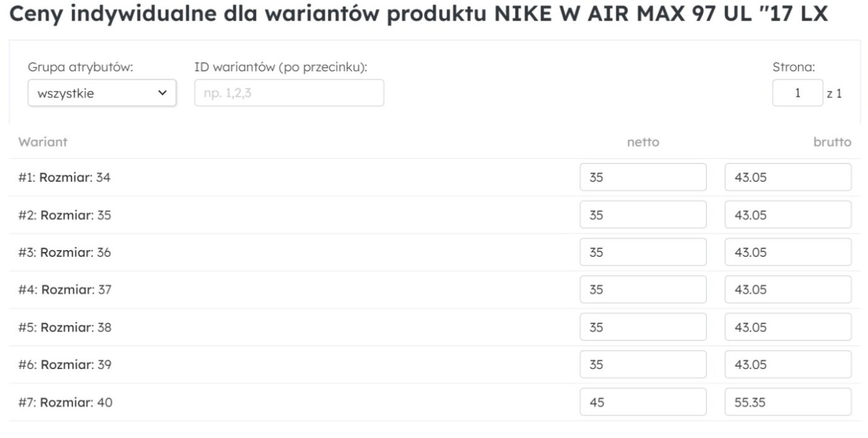Image resolution: width=868 pixels, height=438 pixels.
Task: Select the #1 Rozmiar 34 variant label
Action: tap(64, 178)
